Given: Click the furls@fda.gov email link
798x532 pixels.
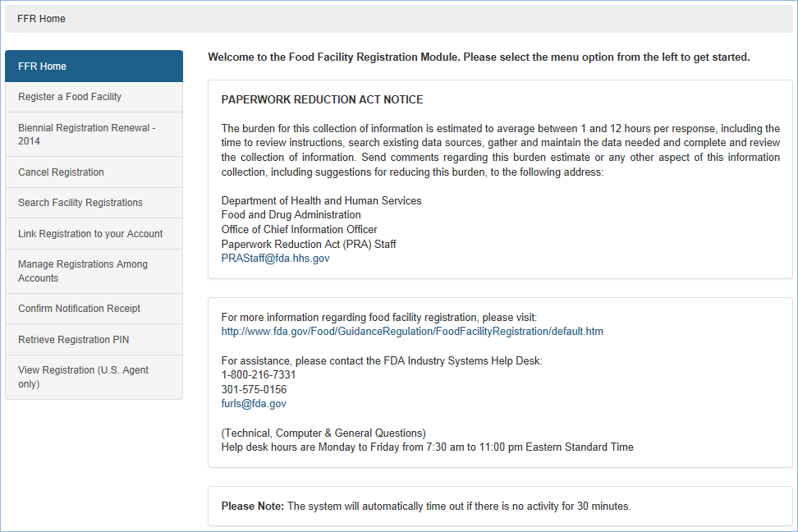Looking at the screenshot, I should (254, 404).
